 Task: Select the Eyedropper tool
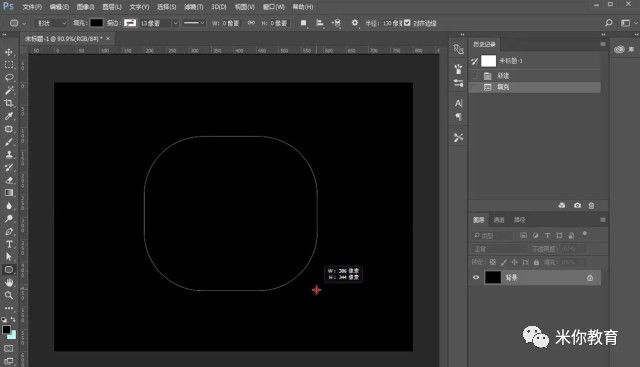click(9, 116)
